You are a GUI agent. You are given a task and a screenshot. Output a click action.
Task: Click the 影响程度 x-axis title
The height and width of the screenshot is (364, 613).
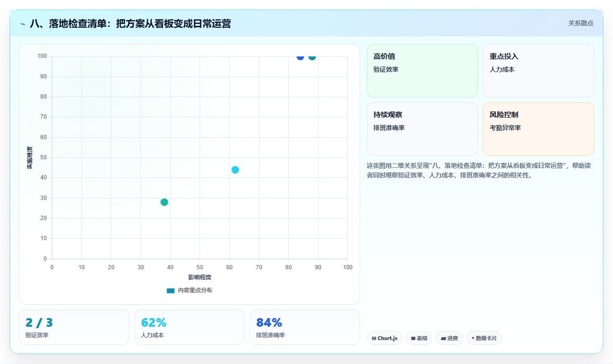pyautogui.click(x=200, y=277)
